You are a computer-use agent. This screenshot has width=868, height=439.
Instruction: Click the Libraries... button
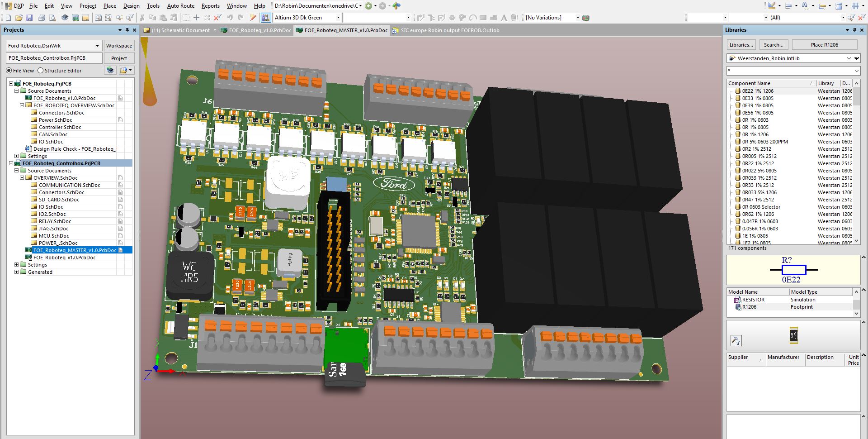(x=741, y=45)
